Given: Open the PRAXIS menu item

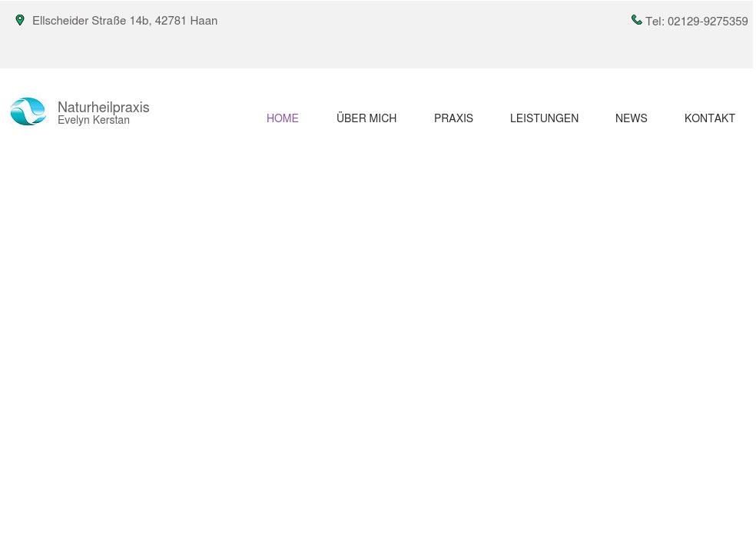Looking at the screenshot, I should click(453, 118).
